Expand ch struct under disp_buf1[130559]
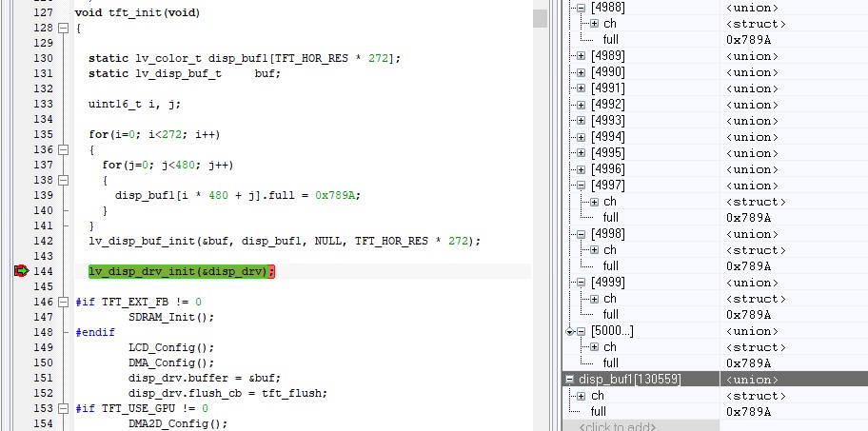This screenshot has height=431, width=868. click(581, 396)
